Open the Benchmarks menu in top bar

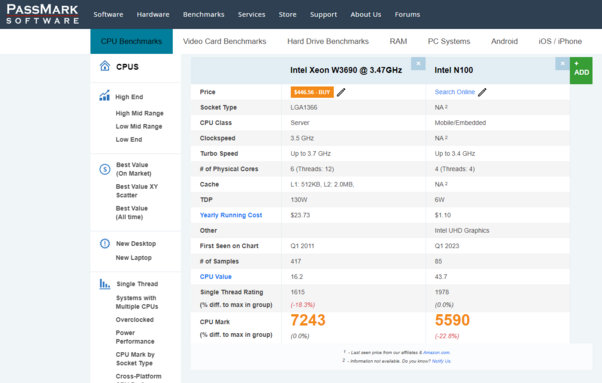click(203, 15)
